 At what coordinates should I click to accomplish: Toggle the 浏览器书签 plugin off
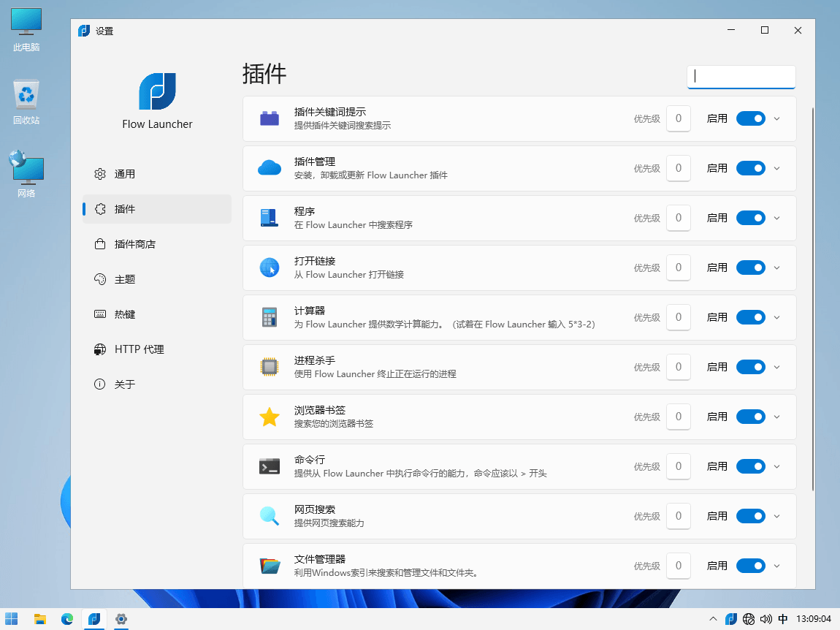click(x=751, y=417)
